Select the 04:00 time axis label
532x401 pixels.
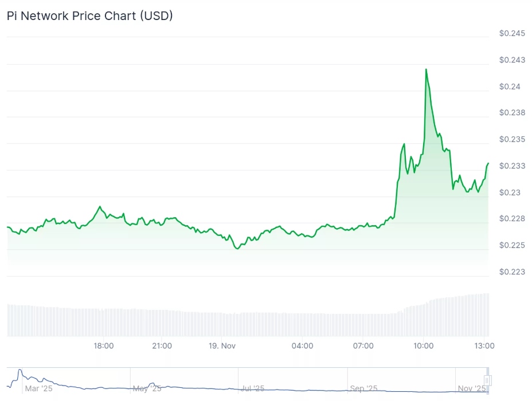click(x=302, y=346)
